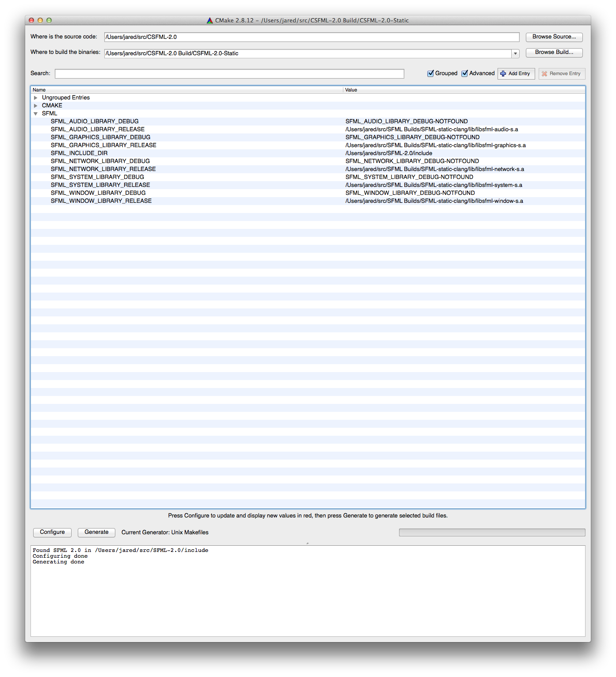Screen dimensions: 616x677
Task: Click the Add Entry button label
Action: point(519,74)
